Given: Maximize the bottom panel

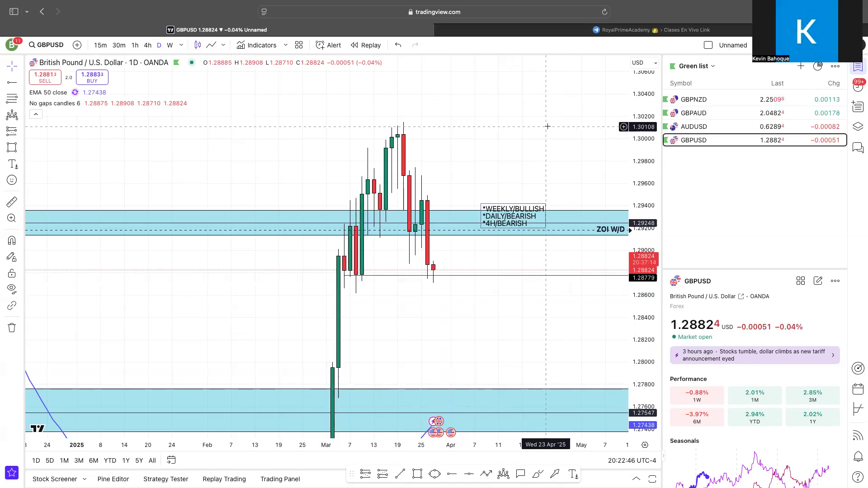Looking at the screenshot, I should pos(652,479).
